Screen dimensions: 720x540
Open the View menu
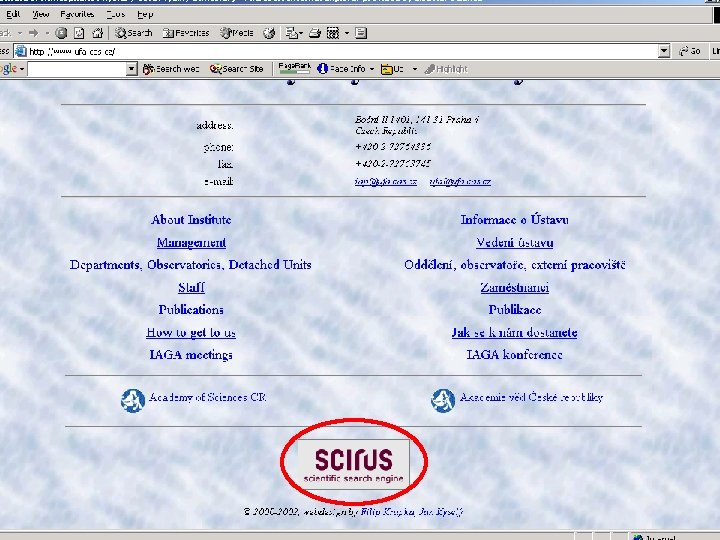40,14
